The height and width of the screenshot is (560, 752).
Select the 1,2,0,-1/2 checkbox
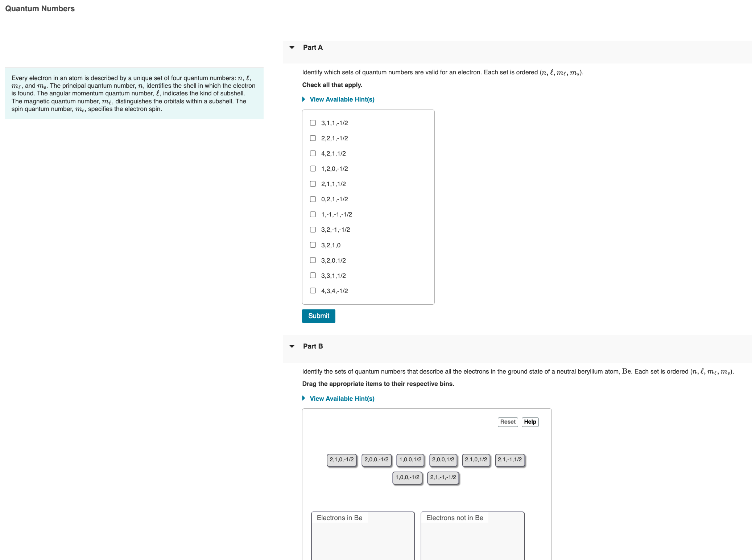[313, 169]
